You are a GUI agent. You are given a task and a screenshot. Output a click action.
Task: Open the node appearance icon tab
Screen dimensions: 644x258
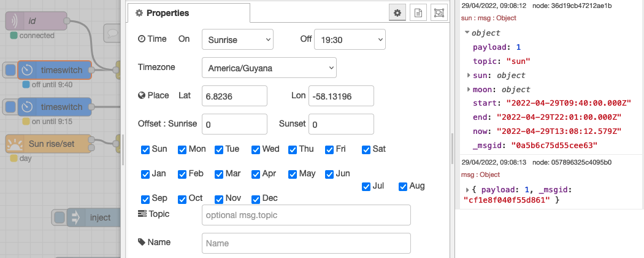click(x=439, y=13)
